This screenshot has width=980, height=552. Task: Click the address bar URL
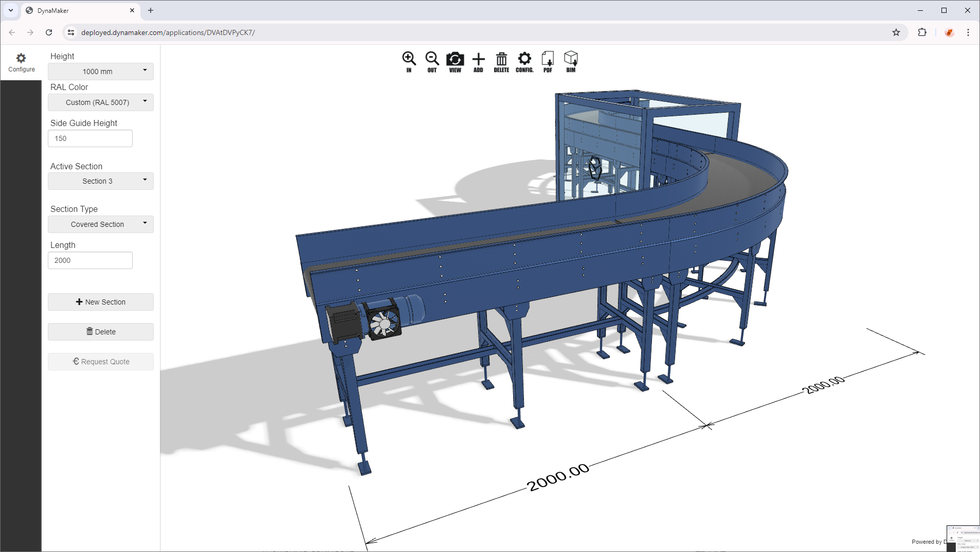coord(168,32)
